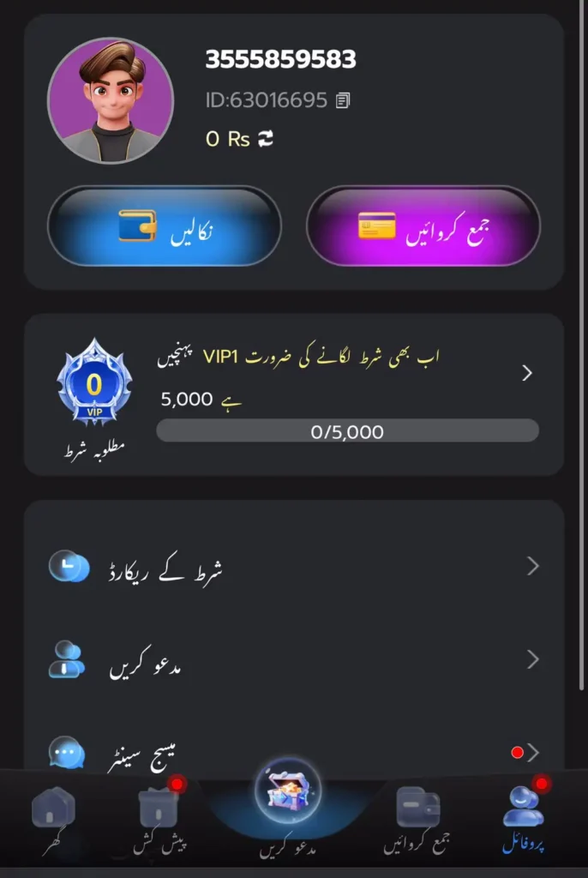Expand the invite row chevron
This screenshot has height=878, width=588.
[532, 659]
